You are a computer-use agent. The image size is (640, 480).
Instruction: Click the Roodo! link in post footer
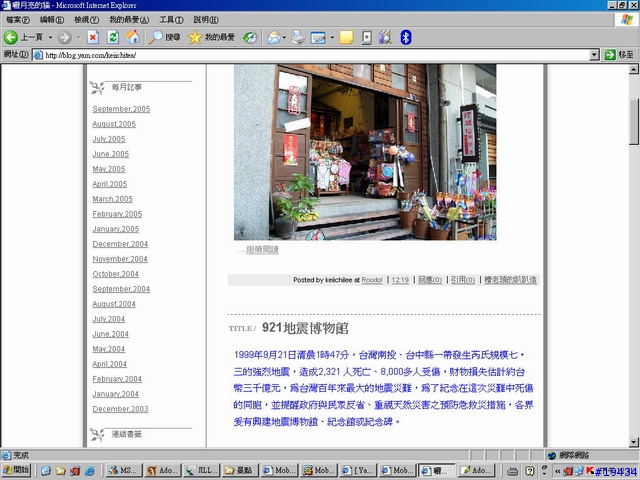coord(372,280)
